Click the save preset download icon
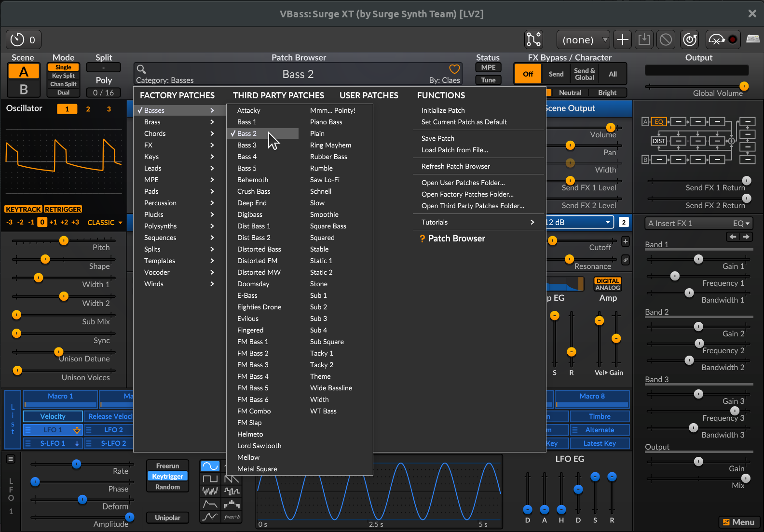The height and width of the screenshot is (532, 764). (x=644, y=40)
